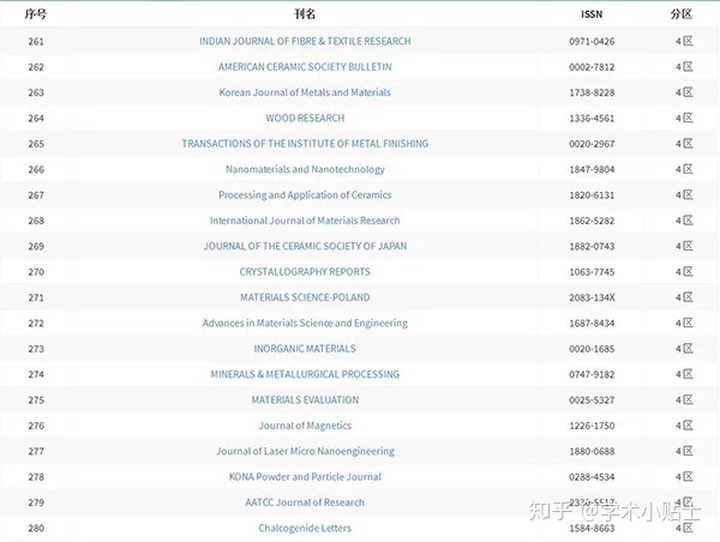
Task: Select row number 268
Action: [36, 221]
